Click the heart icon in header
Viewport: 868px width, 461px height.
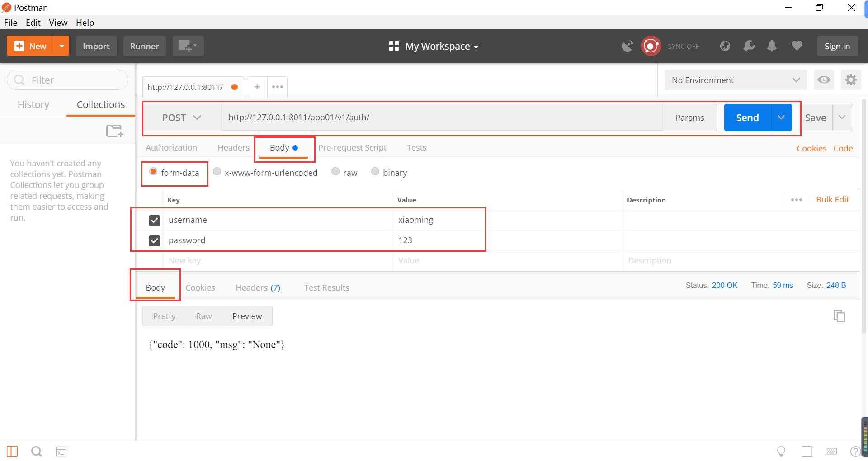(x=797, y=46)
